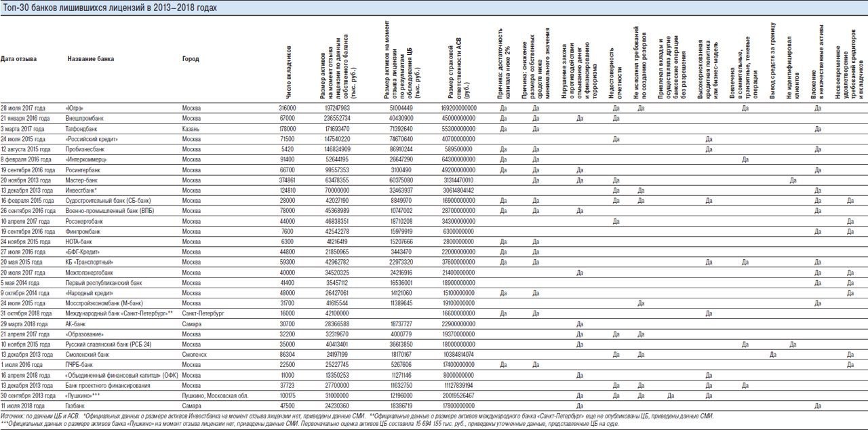Select the bank name Татфондбанк
This screenshot has height=430, width=868.
point(82,128)
